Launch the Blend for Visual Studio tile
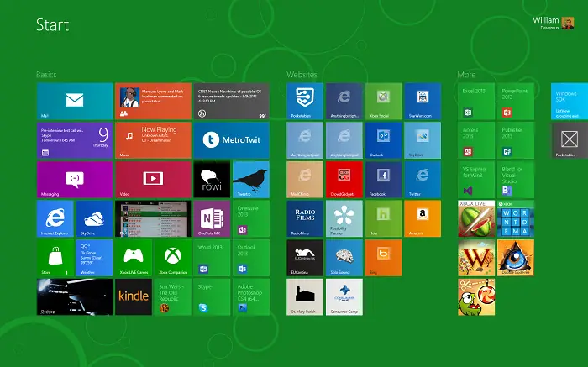 (x=516, y=180)
